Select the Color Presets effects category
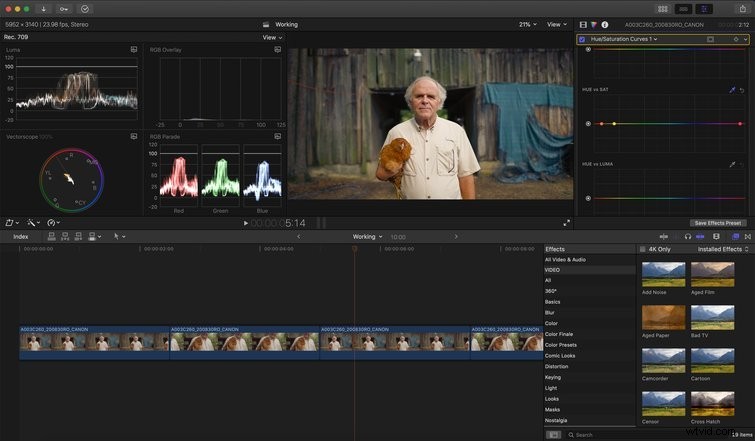The image size is (755, 441). pyautogui.click(x=560, y=345)
